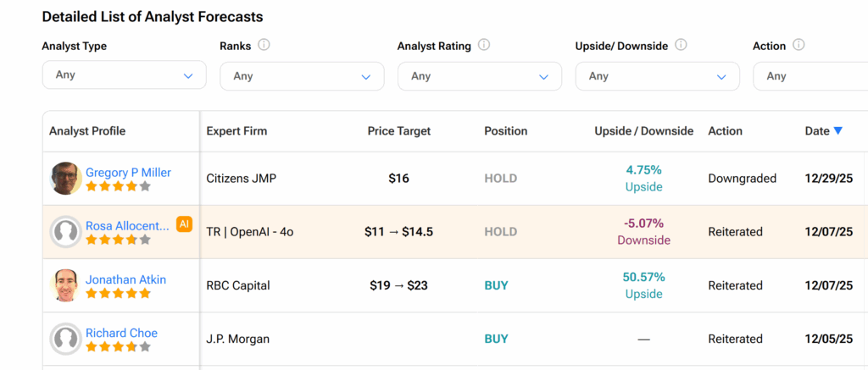Open the Analyst Rating dropdown
Viewport: 868px width, 370px height.
click(x=479, y=76)
